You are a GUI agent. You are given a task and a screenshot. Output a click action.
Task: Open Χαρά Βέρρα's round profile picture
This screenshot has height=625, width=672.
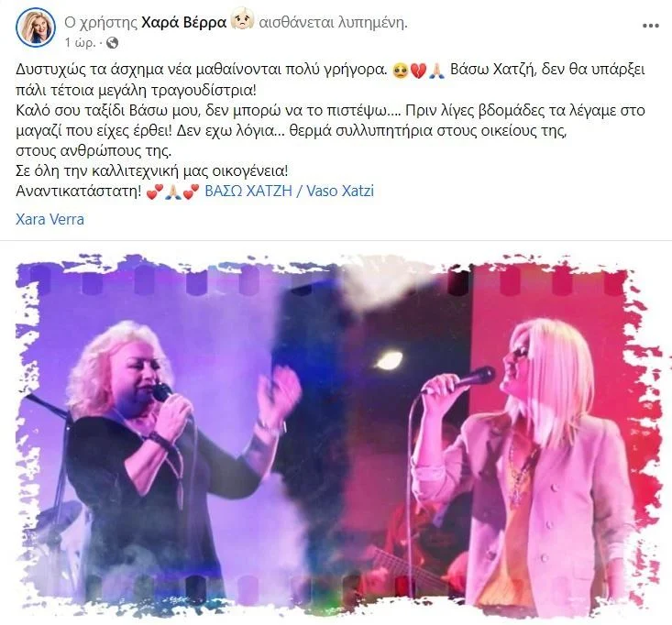(x=36, y=27)
